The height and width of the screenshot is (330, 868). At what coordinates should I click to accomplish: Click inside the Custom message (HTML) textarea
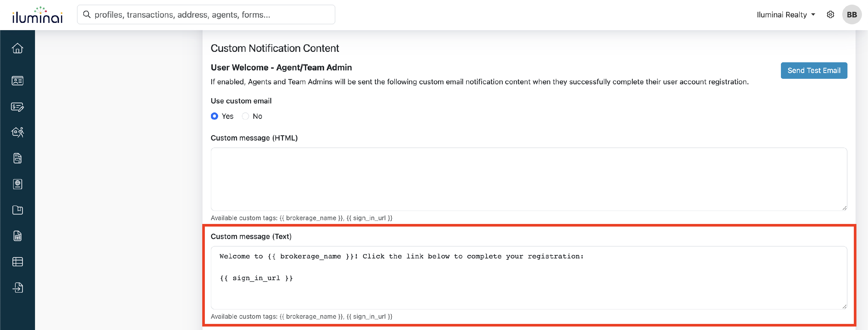tap(529, 179)
